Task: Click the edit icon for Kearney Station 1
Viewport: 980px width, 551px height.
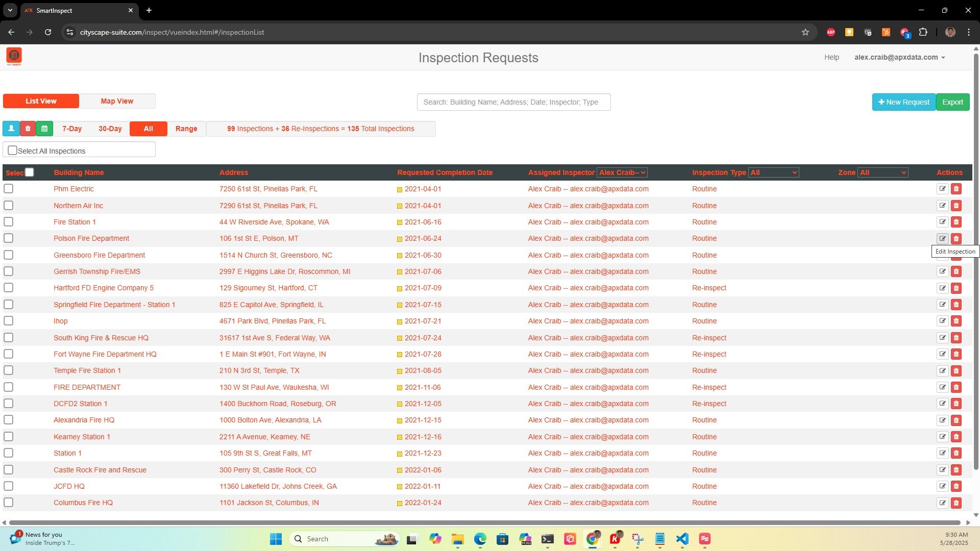Action: pos(943,437)
